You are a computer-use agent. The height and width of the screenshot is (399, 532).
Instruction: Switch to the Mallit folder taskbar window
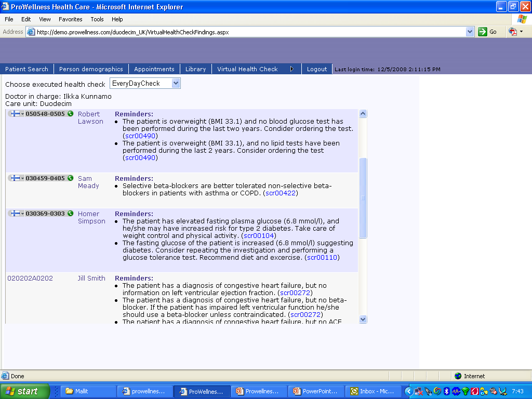tap(88, 391)
